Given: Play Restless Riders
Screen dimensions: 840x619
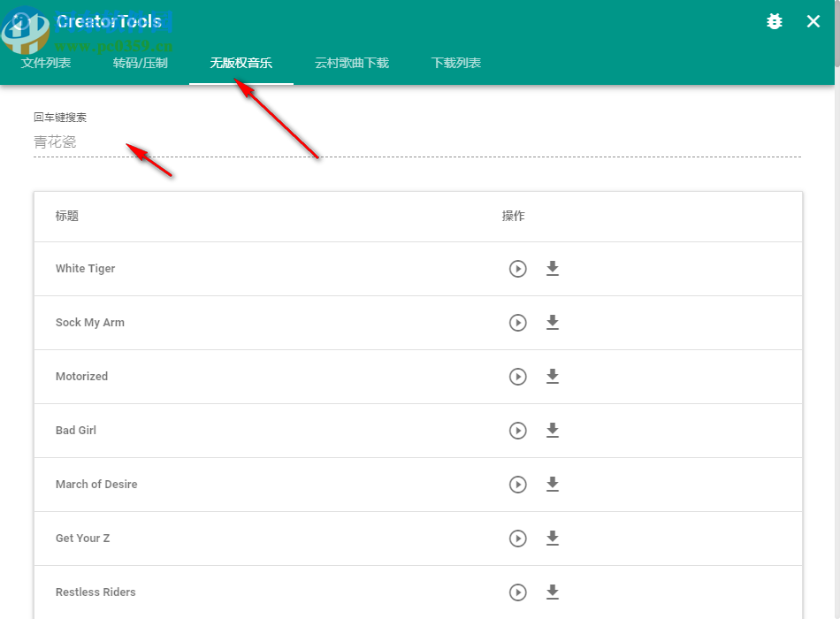Looking at the screenshot, I should click(518, 592).
